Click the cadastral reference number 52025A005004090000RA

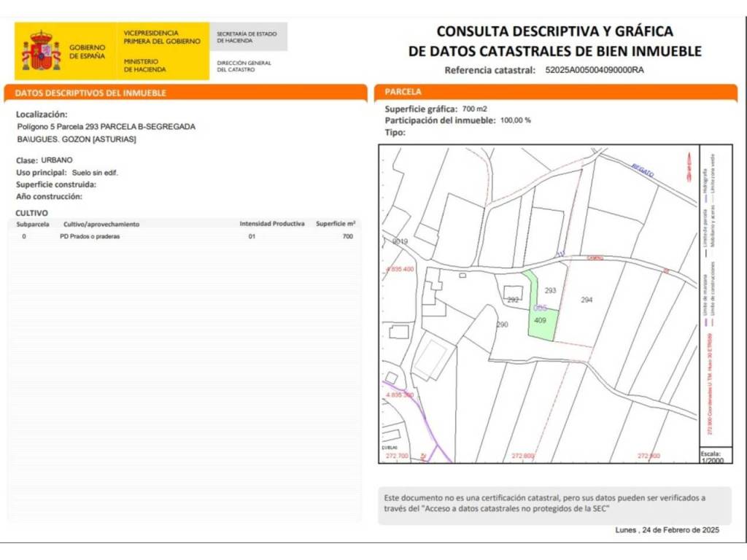(x=595, y=71)
